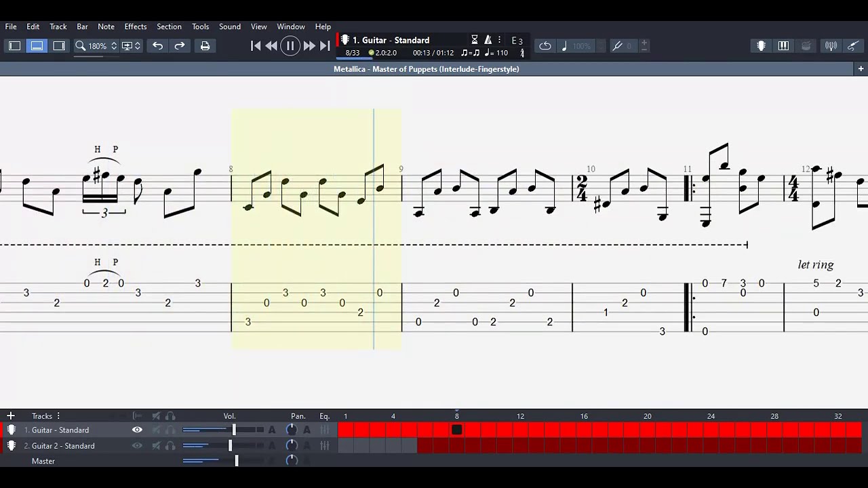Open the screen display mode dropdown
Image resolution: width=868 pixels, height=488 pixels.
[130, 46]
